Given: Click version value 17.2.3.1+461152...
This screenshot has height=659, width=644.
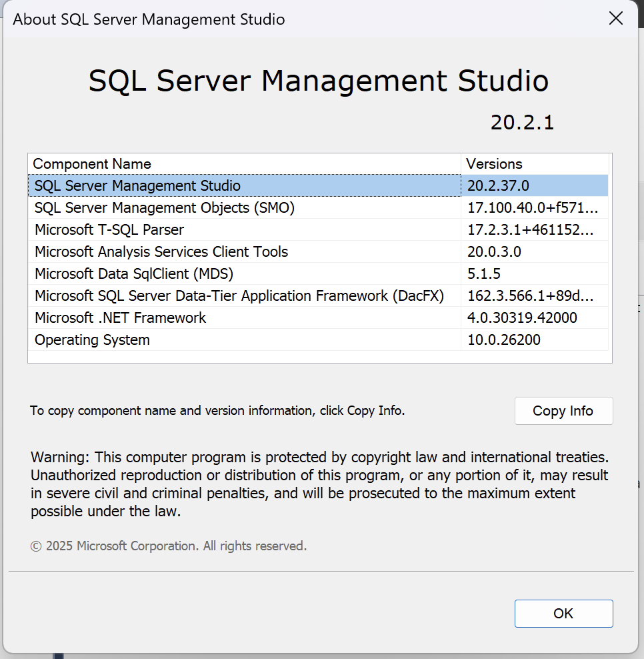Looking at the screenshot, I should (531, 229).
